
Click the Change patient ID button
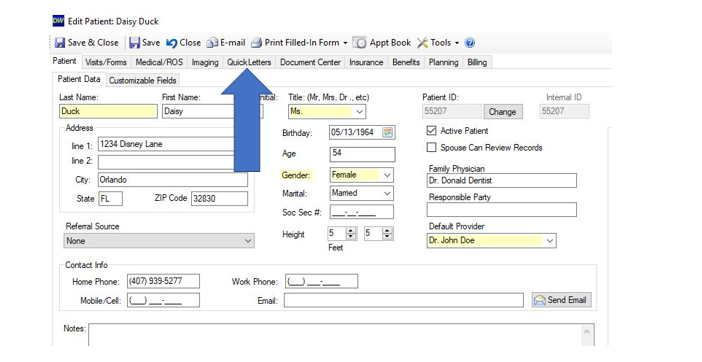pos(502,111)
